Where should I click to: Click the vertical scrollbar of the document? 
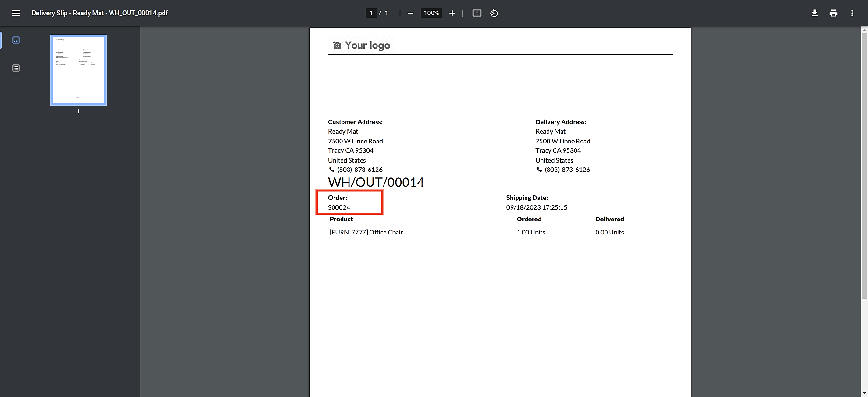click(x=864, y=166)
